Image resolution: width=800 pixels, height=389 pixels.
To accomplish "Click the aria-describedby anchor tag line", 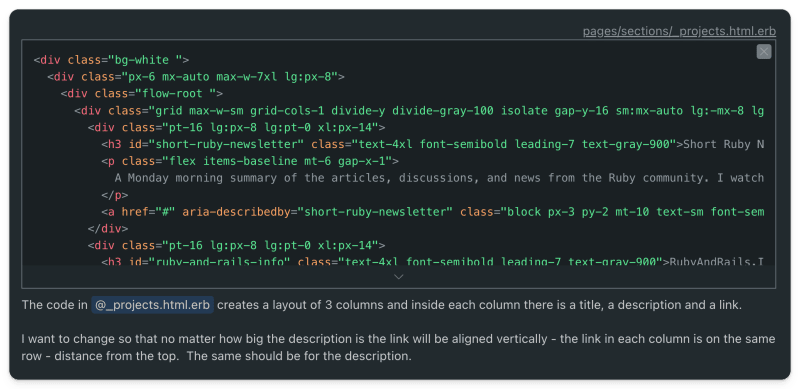I will pos(432,212).
